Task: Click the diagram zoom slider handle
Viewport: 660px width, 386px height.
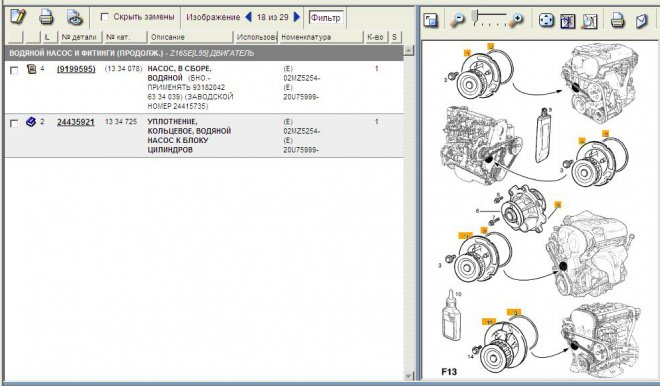Action: (x=474, y=17)
